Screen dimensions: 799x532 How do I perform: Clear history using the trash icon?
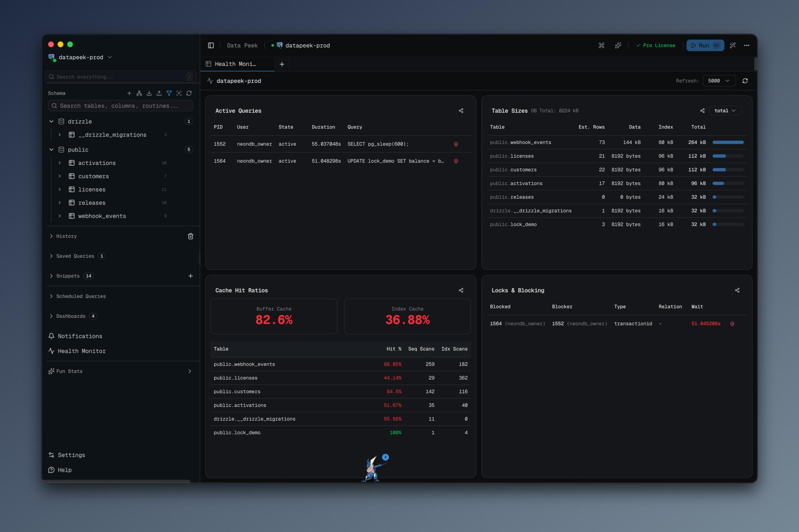191,236
